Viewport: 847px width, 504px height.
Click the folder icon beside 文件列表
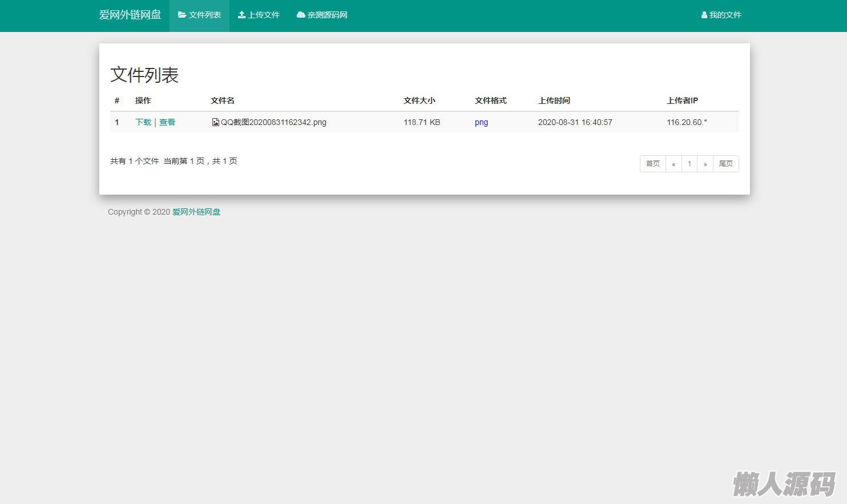coord(182,15)
